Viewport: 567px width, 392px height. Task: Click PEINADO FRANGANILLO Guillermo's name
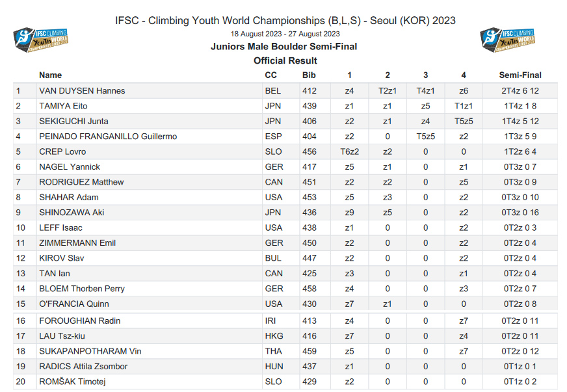pos(108,137)
